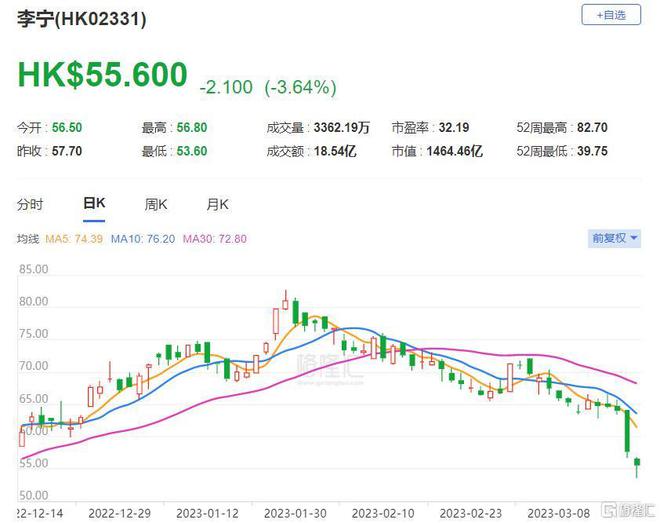Click the 52周最高 value 82.70
The image size is (660, 523).
[619, 128]
